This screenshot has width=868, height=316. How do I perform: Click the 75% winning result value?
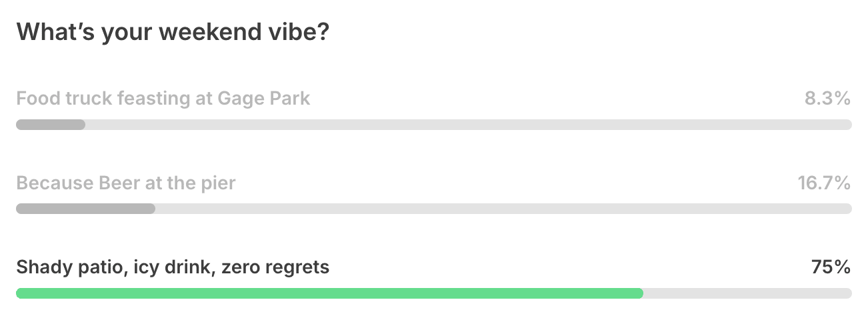point(831,267)
